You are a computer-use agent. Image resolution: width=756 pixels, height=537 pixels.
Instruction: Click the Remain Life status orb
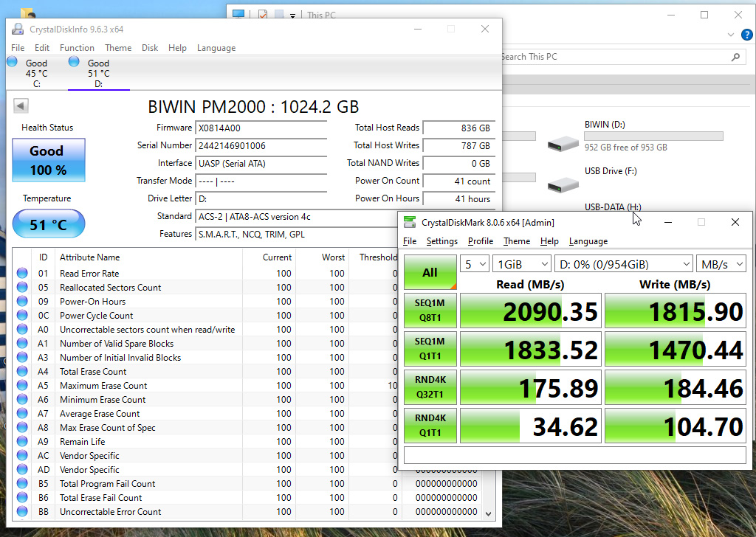point(23,442)
